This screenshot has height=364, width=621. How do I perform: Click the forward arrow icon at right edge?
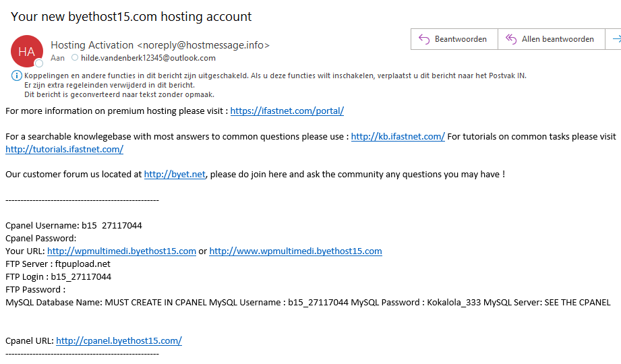tap(617, 39)
